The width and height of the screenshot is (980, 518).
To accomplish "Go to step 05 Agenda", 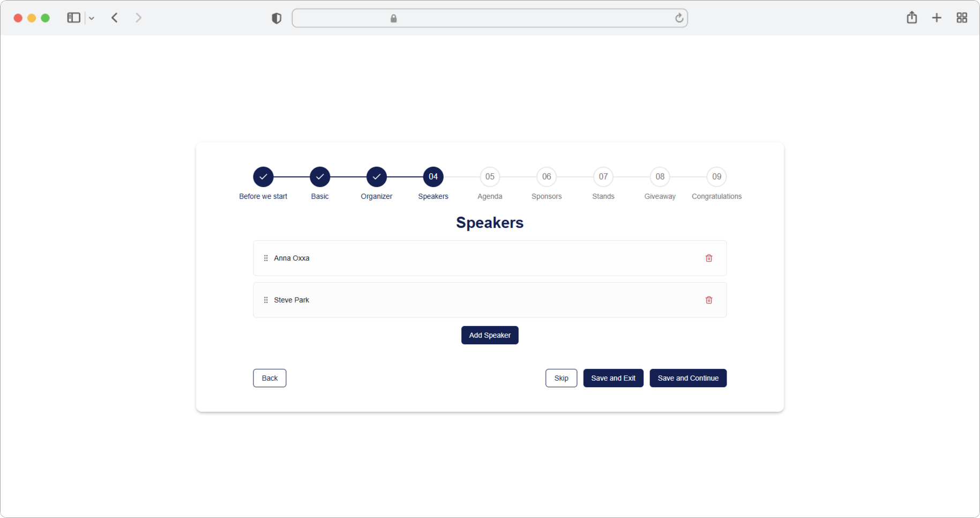I will (490, 176).
